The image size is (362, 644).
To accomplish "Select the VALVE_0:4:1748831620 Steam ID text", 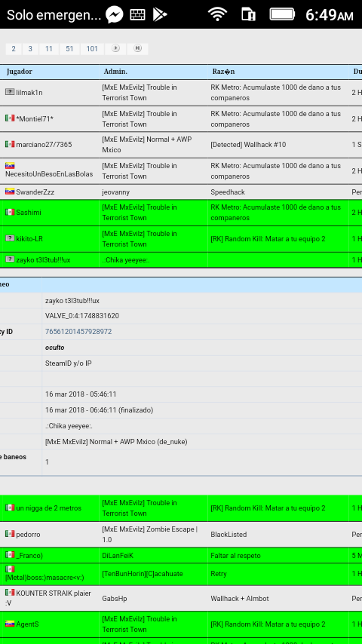I will [82, 316].
